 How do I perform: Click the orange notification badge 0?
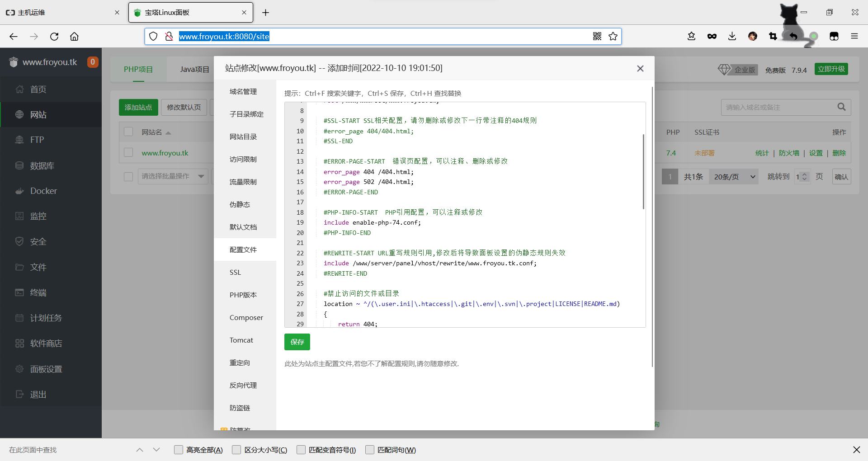(x=93, y=62)
